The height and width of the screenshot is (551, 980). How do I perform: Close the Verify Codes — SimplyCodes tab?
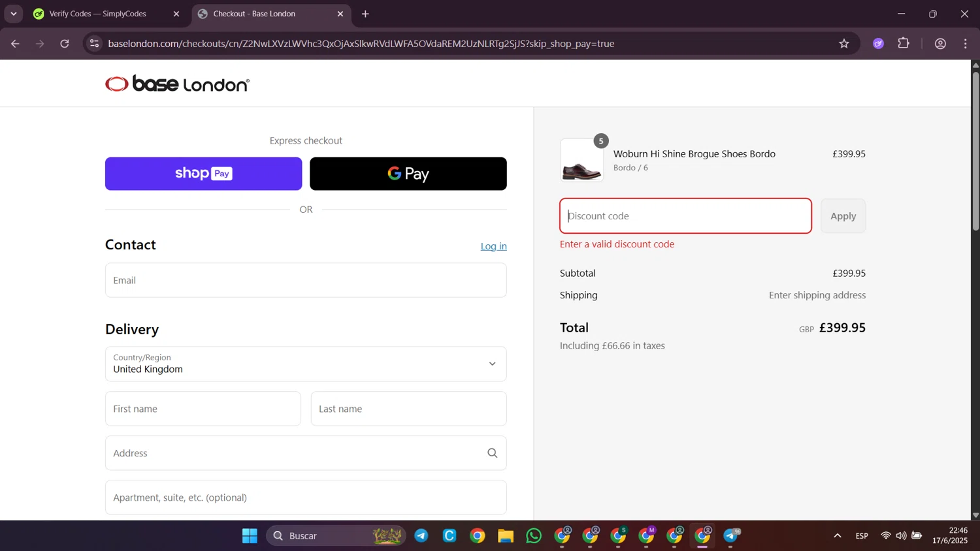[176, 14]
